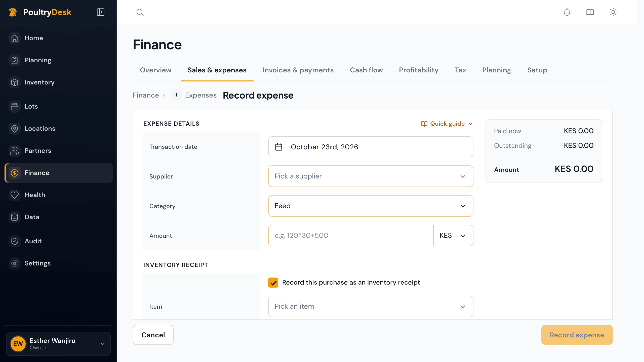Click the Outstanding KES 0.00 value
This screenshot has width=644, height=362.
tap(579, 146)
